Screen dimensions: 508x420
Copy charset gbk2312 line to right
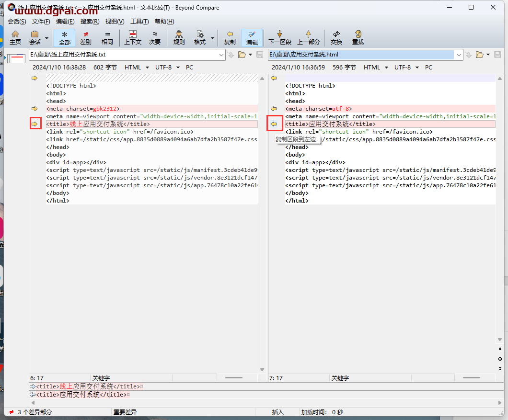(35, 109)
